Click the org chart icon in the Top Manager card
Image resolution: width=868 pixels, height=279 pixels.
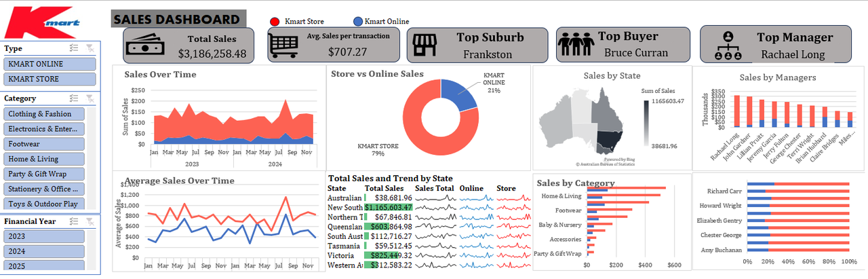pyautogui.click(x=728, y=46)
